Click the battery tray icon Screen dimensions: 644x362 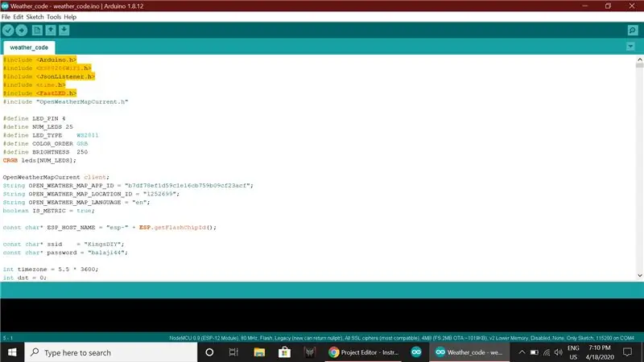(x=534, y=352)
